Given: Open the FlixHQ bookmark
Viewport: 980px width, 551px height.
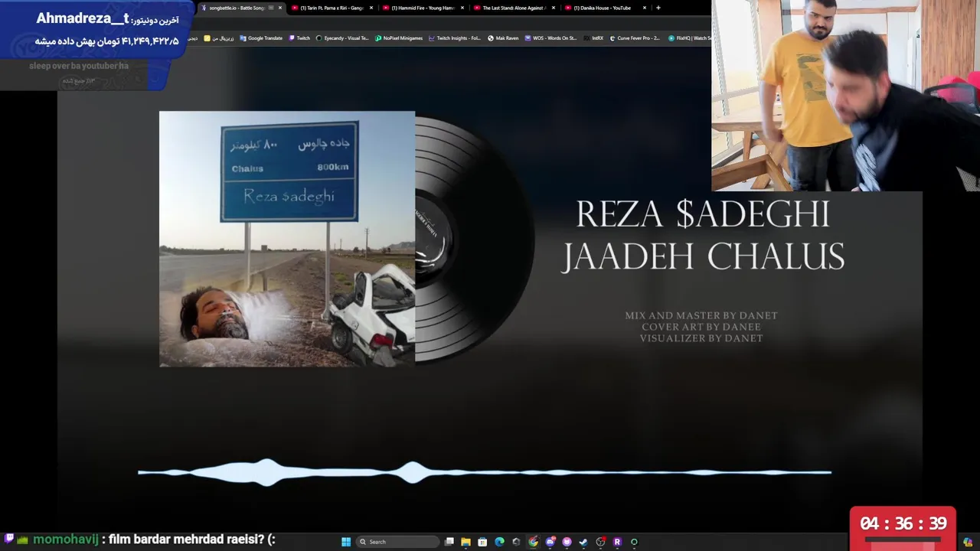Looking at the screenshot, I should 689,38.
